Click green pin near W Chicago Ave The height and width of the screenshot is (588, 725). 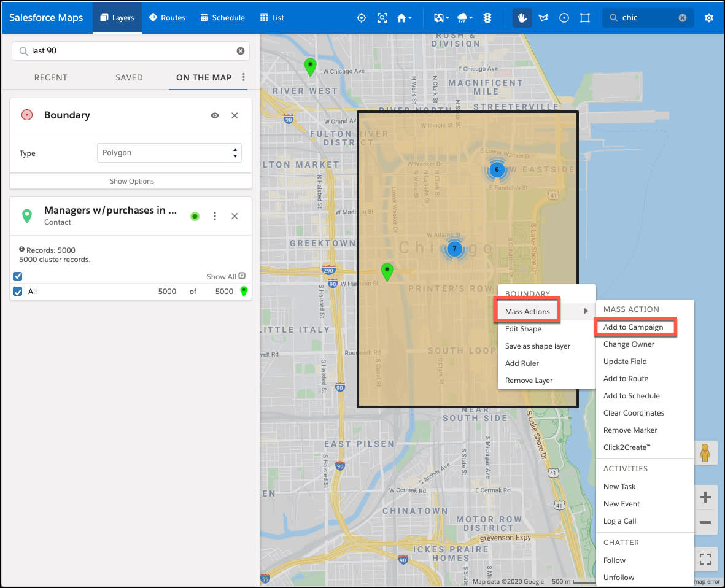point(310,67)
